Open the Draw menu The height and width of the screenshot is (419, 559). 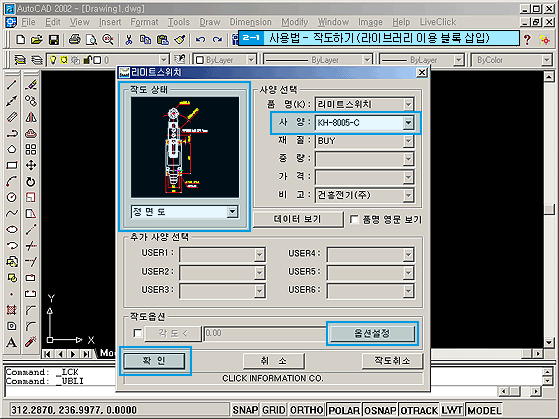point(210,22)
